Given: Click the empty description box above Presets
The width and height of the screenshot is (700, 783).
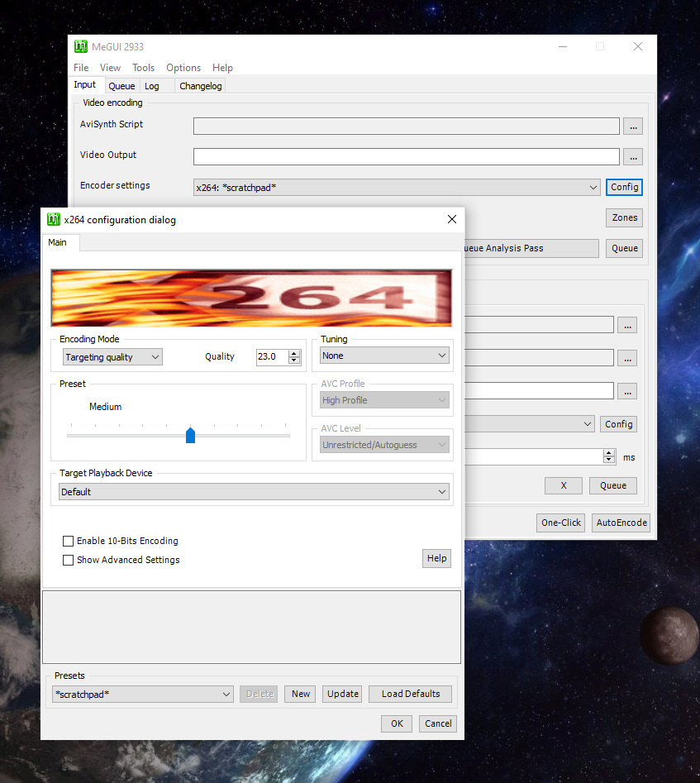Looking at the screenshot, I should [251, 628].
